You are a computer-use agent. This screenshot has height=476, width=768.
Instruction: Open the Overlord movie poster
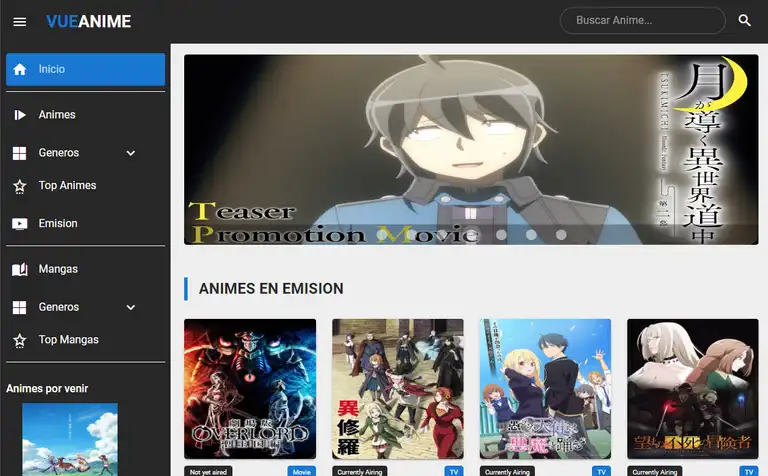[x=250, y=389]
